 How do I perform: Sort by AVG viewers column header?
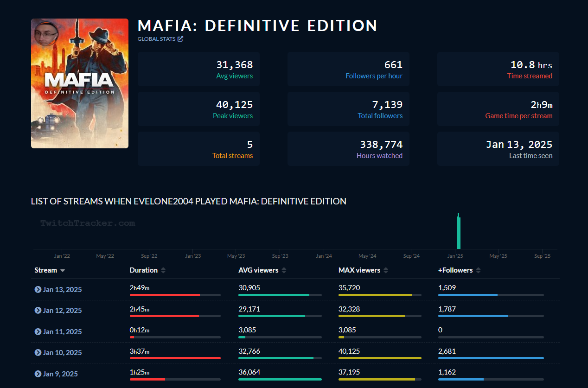pyautogui.click(x=262, y=270)
